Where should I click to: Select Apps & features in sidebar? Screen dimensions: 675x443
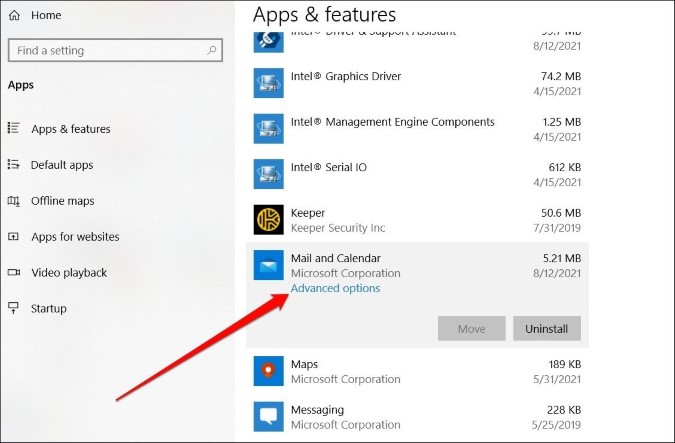tap(71, 129)
